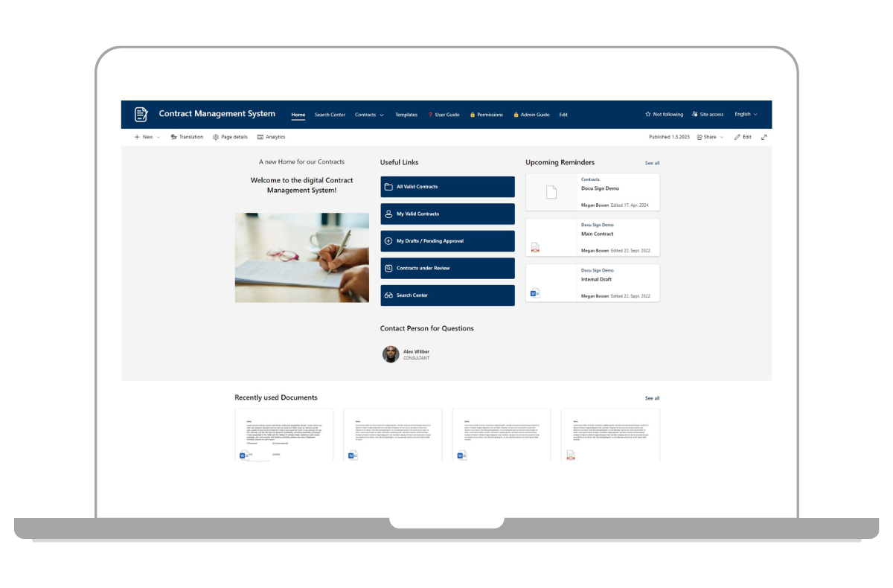Image resolution: width=893 pixels, height=588 pixels.
Task: Click the search-document icon on Contracts under Review
Action: point(388,268)
